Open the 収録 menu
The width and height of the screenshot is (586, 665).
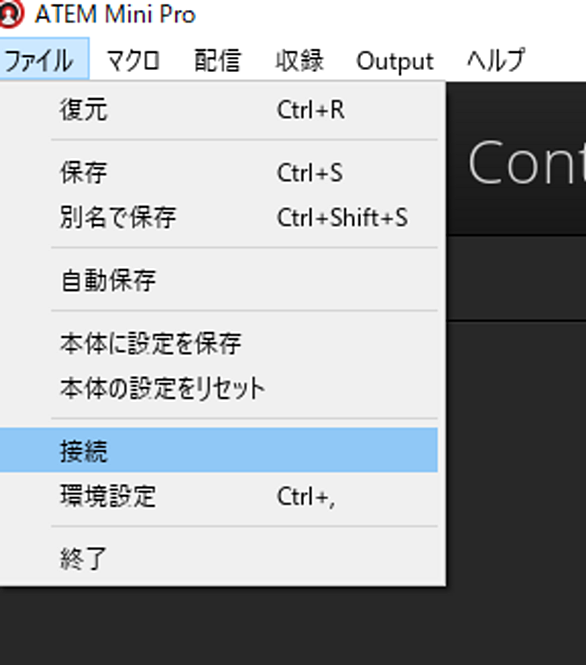(x=299, y=60)
